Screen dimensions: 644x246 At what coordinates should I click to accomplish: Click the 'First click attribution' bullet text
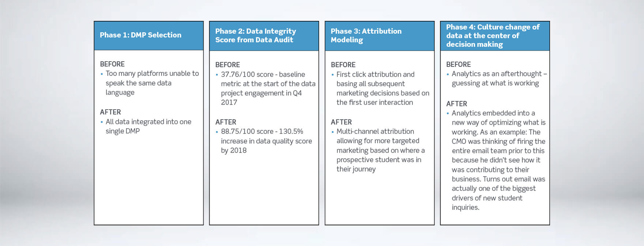(383, 88)
